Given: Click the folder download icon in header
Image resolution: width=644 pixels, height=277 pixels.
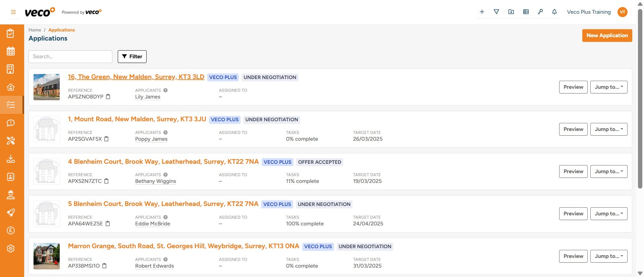Looking at the screenshot, I should (x=511, y=12).
